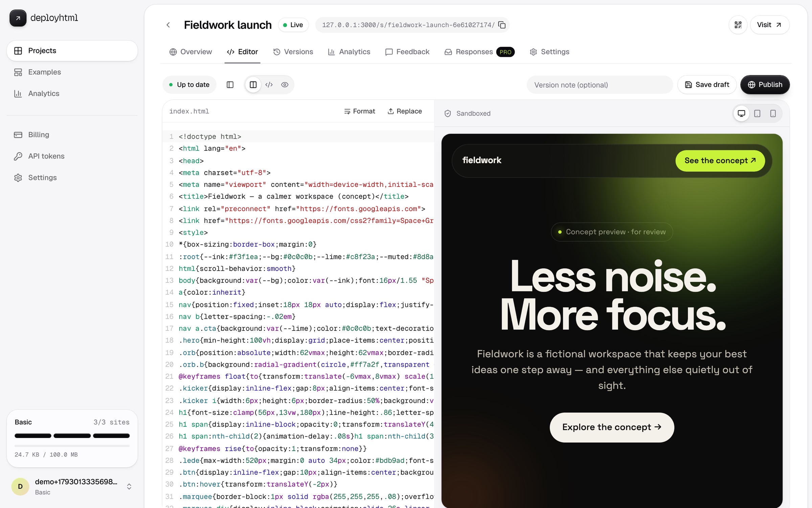Open Billing page
The width and height of the screenshot is (812, 508).
click(72, 135)
